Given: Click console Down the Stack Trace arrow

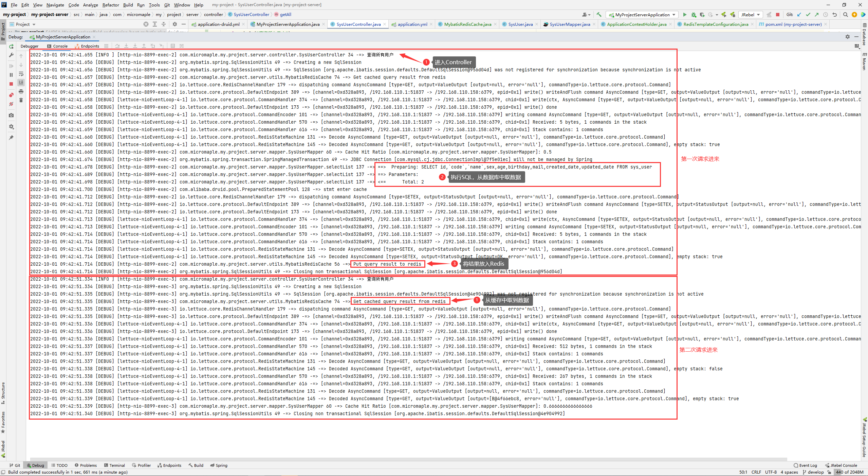Looking at the screenshot, I should 21,65.
